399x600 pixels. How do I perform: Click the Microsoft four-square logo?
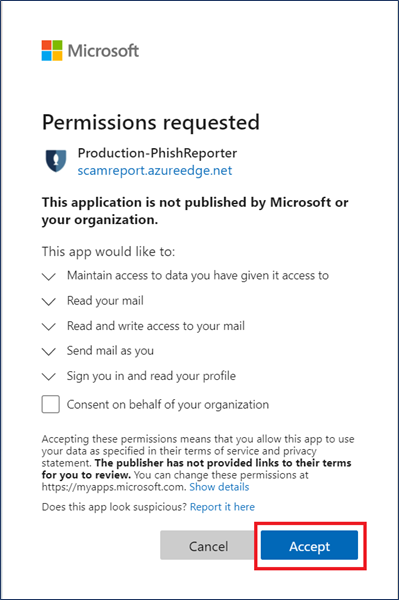(52, 51)
